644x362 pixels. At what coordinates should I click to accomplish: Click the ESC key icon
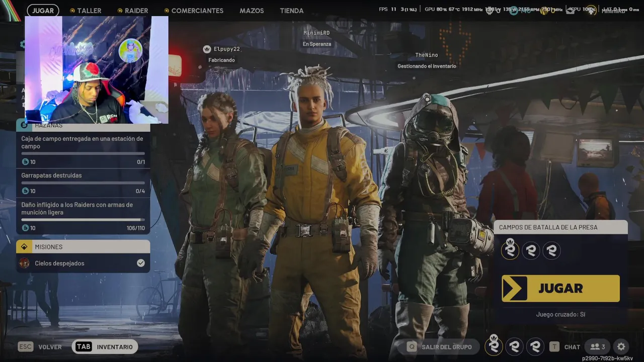click(x=26, y=347)
